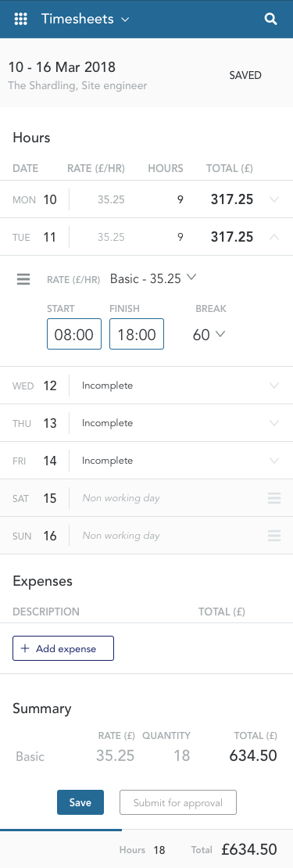
Task: Click hamburger menu icon beside Tuesday rate
Action: click(x=23, y=279)
